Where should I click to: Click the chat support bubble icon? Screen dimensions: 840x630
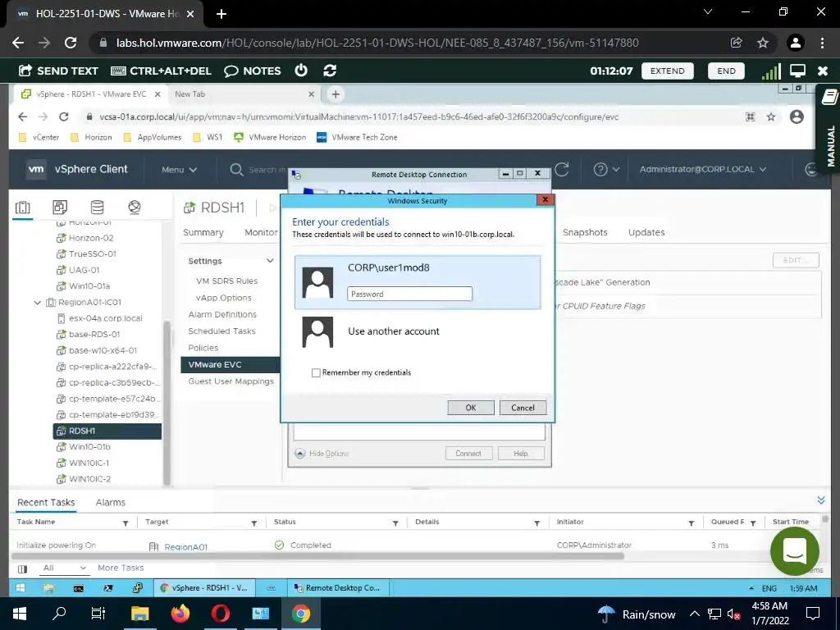click(x=794, y=550)
